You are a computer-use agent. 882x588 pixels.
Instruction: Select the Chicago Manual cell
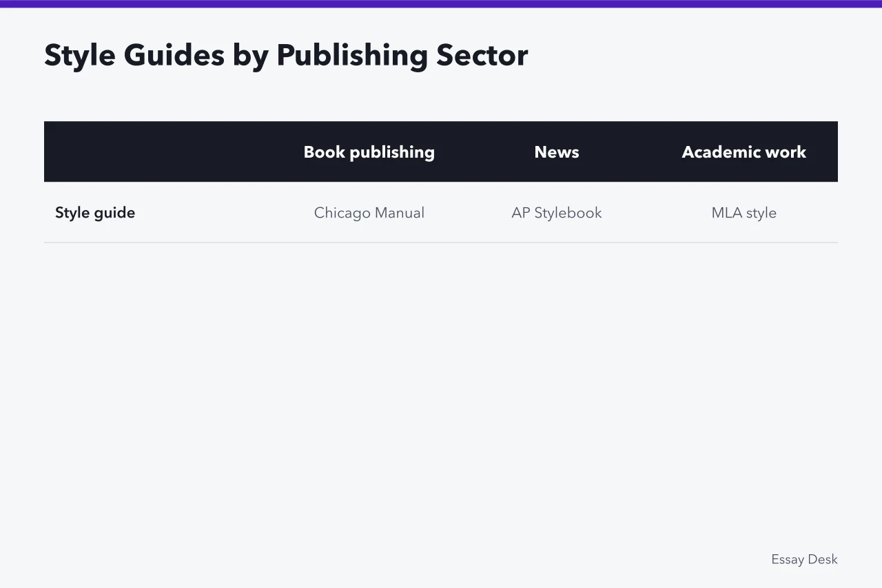coord(369,213)
